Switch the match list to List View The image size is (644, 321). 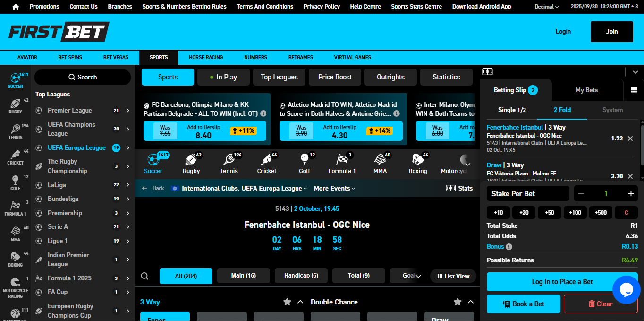click(x=453, y=276)
